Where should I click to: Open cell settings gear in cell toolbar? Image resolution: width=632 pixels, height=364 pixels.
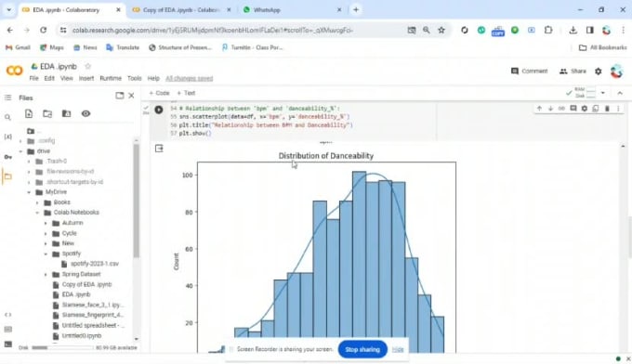point(585,109)
